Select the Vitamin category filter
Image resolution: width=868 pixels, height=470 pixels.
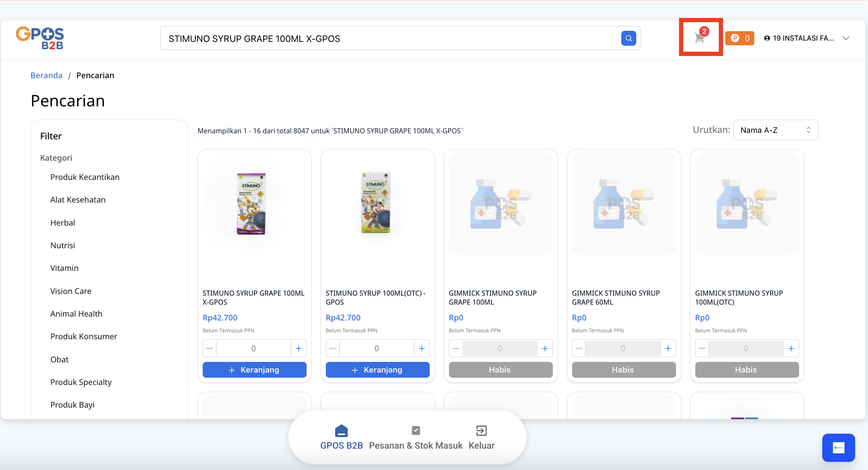point(64,268)
